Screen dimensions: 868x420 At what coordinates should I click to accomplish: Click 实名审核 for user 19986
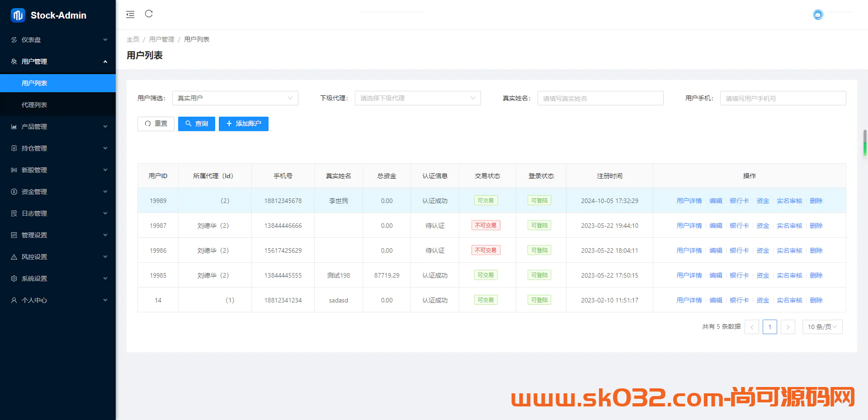(789, 250)
